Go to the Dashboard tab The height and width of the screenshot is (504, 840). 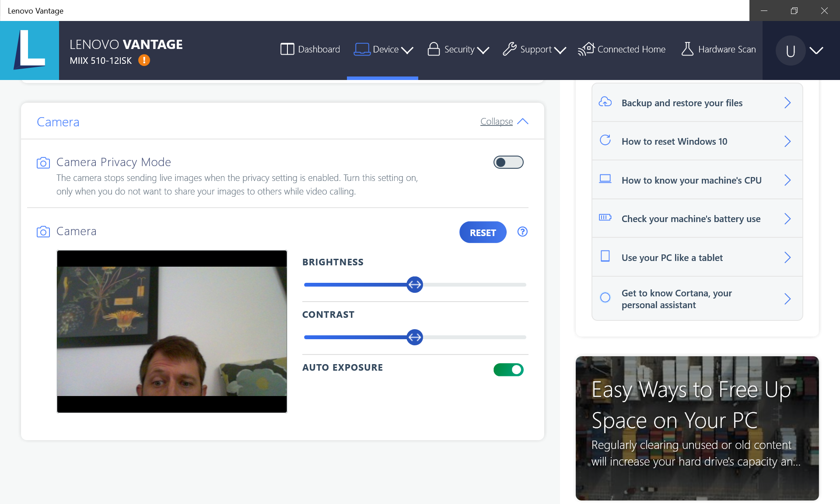click(x=310, y=49)
